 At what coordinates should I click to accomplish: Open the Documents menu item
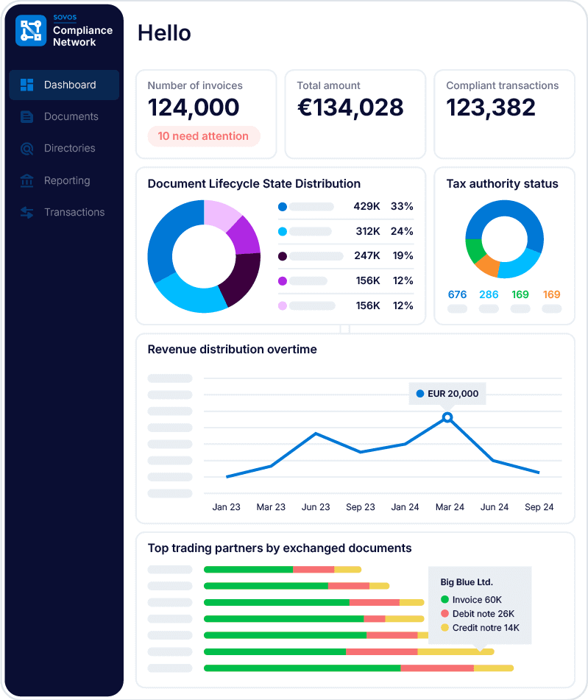pyautogui.click(x=71, y=116)
